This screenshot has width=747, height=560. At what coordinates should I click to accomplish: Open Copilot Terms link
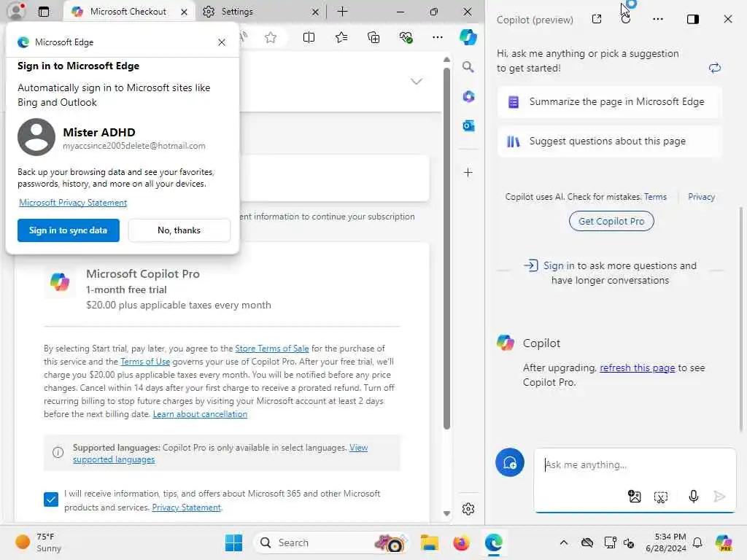click(655, 197)
